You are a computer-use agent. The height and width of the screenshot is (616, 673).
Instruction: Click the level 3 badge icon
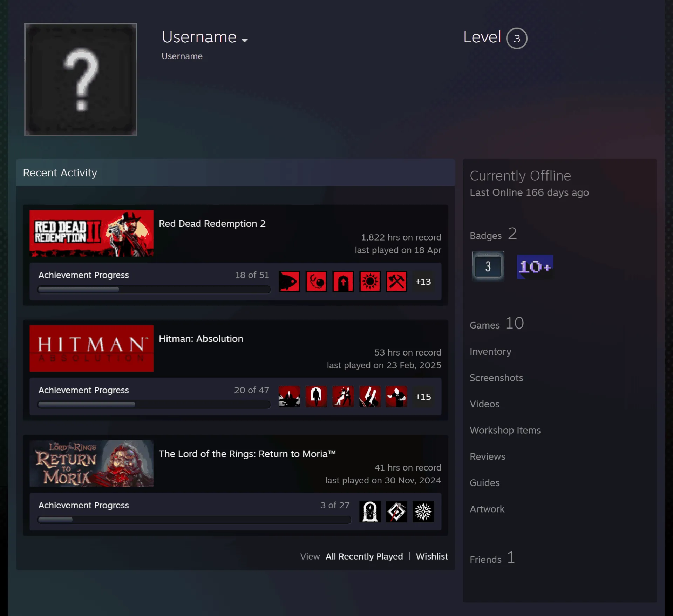[x=488, y=266]
